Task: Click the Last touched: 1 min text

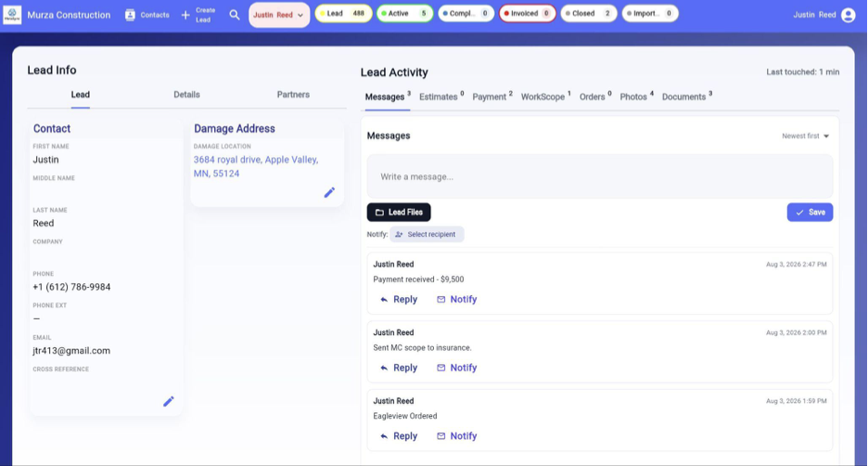Action: (803, 72)
